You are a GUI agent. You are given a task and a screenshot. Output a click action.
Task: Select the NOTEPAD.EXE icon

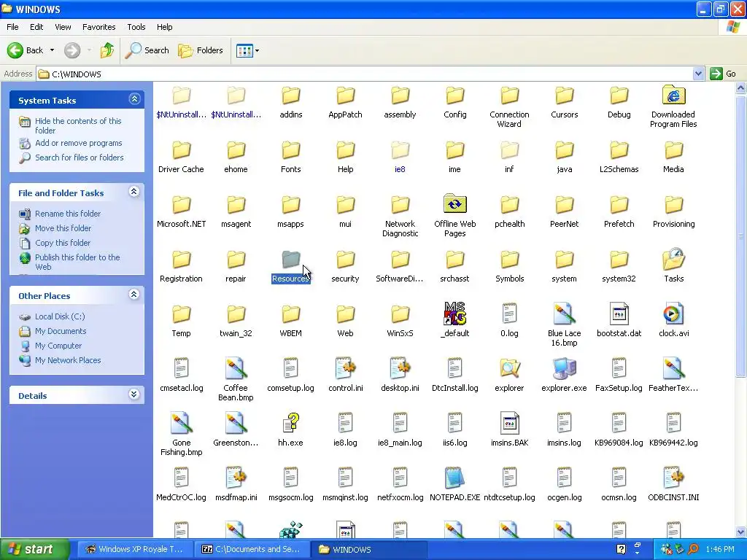tap(455, 478)
